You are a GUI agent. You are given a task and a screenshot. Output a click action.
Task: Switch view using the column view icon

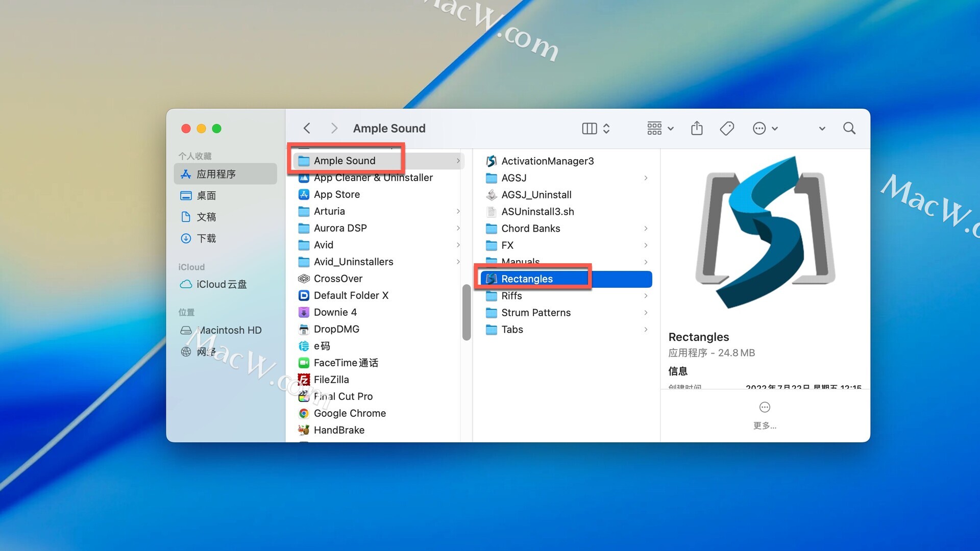589,129
